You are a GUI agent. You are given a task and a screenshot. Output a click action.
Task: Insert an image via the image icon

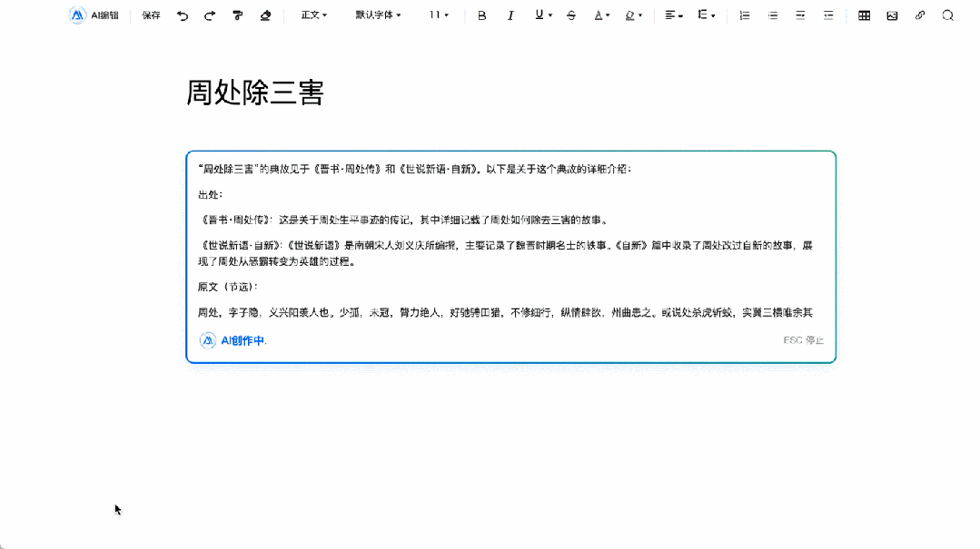pyautogui.click(x=891, y=15)
